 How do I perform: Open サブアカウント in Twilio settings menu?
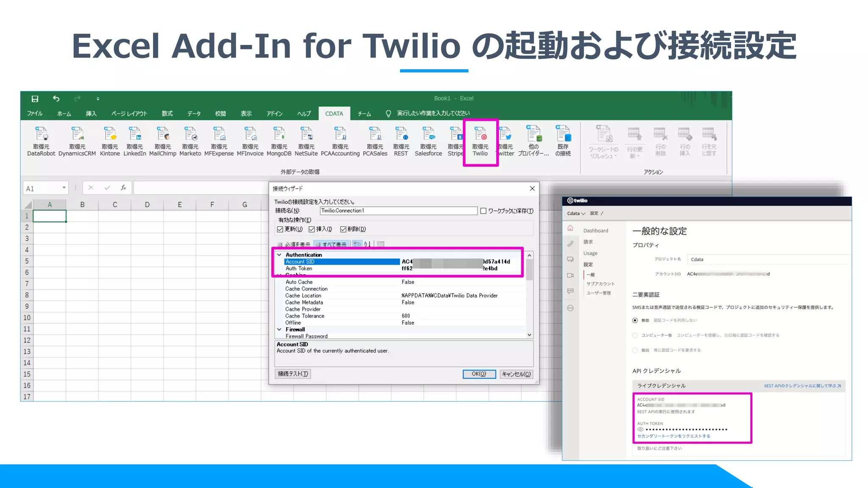click(x=601, y=284)
